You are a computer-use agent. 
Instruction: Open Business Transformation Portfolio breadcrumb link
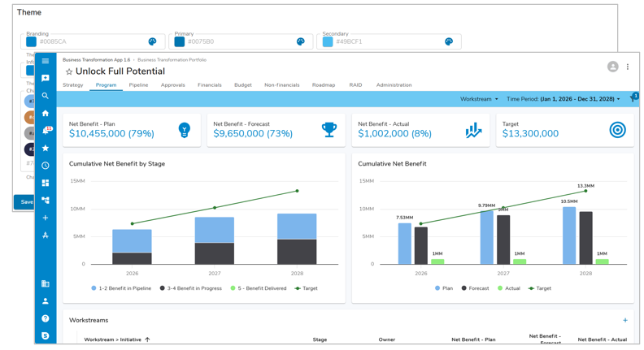pyautogui.click(x=172, y=60)
